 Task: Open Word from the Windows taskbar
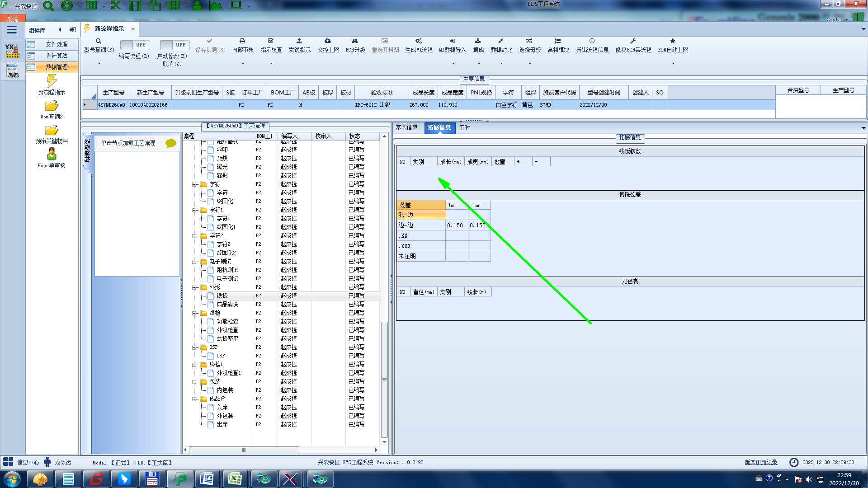[207, 479]
